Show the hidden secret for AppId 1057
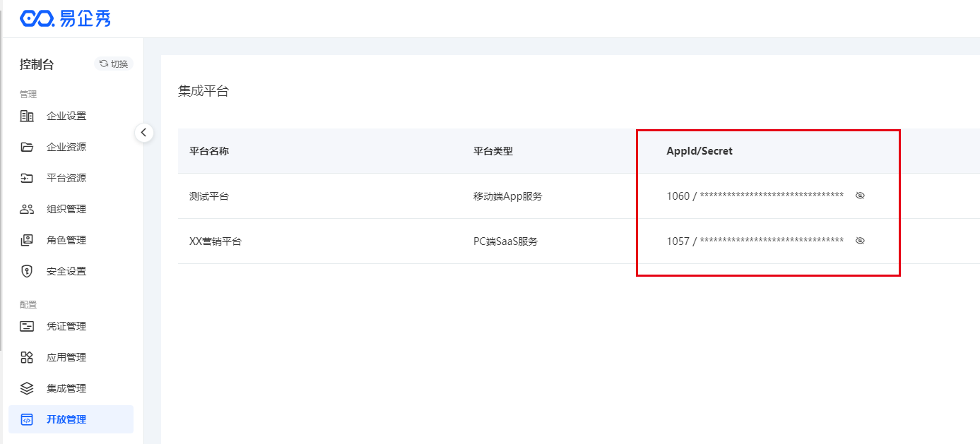 [x=860, y=241]
